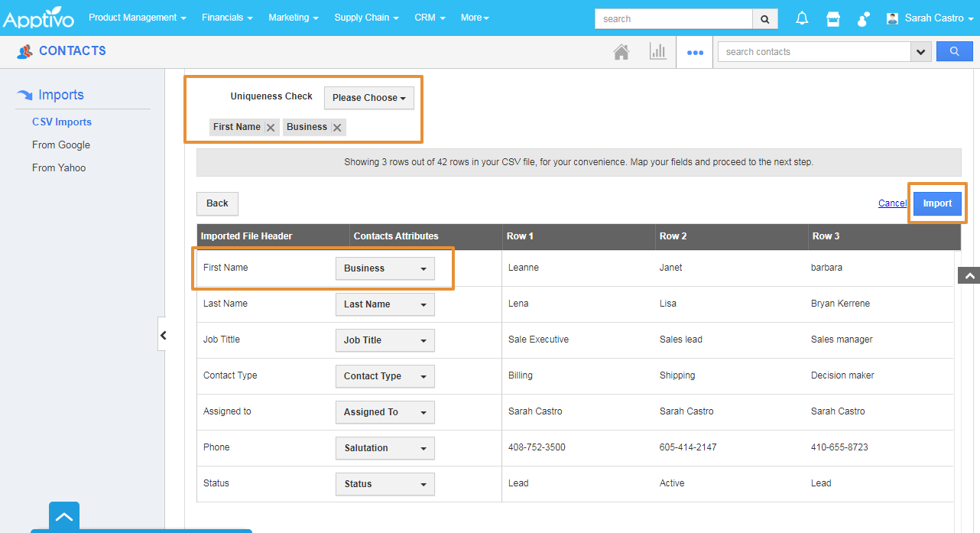Collapse the left sidebar arrow
The image size is (980, 533).
coord(163,335)
